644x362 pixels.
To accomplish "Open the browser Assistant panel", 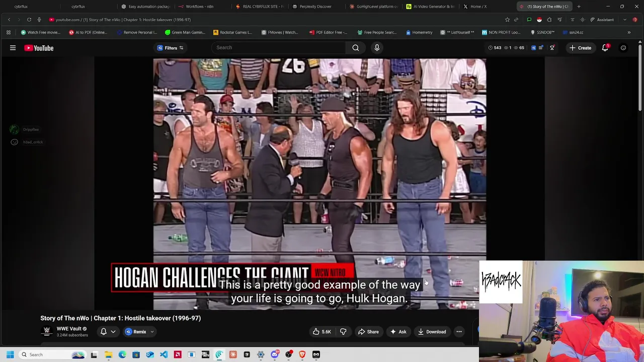I will [x=602, y=20].
